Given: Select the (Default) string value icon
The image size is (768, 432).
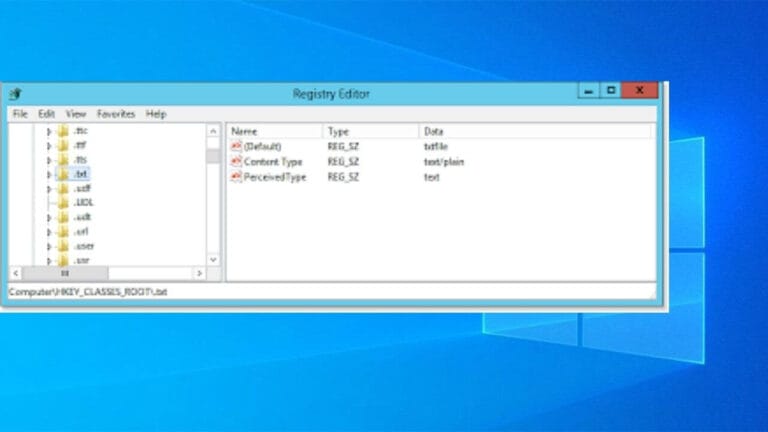Looking at the screenshot, I should click(236, 146).
